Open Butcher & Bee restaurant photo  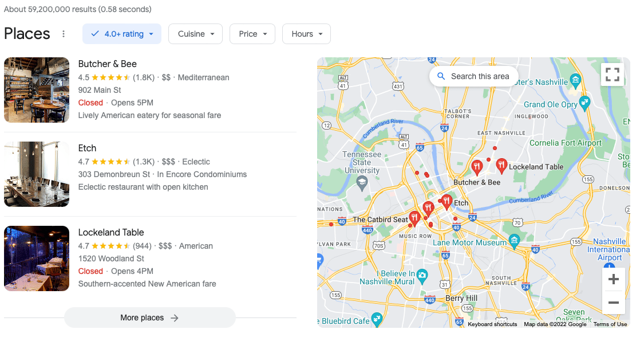click(37, 90)
